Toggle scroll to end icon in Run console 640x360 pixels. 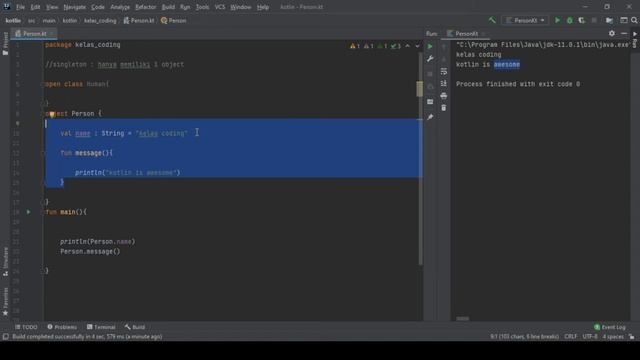444,83
